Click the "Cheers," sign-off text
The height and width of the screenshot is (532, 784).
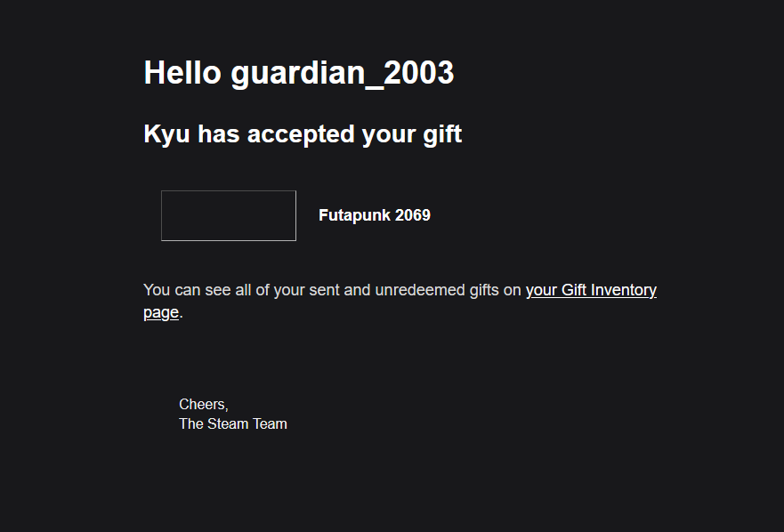203,405
